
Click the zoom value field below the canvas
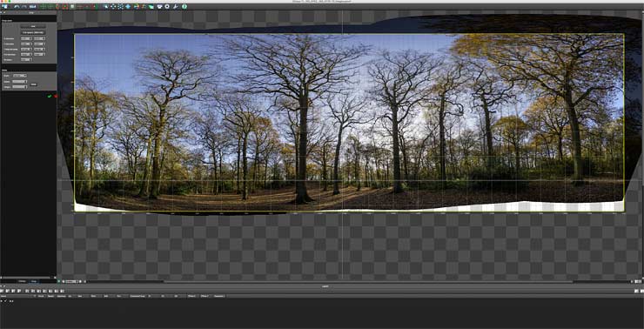click(71, 281)
